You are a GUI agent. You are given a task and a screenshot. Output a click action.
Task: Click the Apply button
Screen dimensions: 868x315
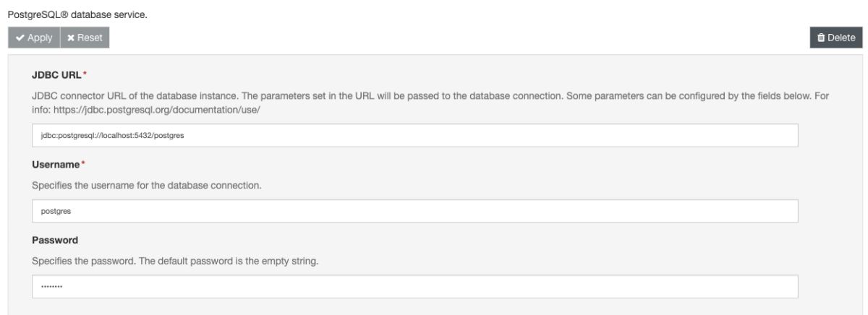click(33, 38)
